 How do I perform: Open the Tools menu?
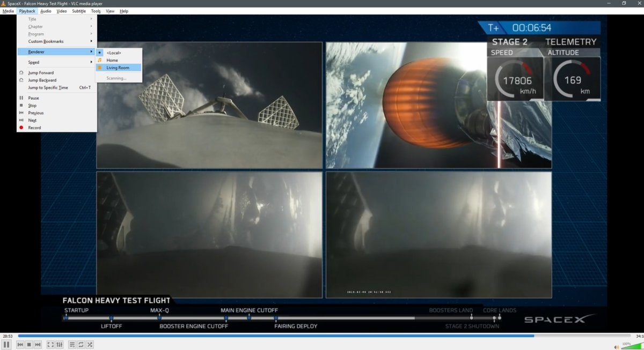click(x=96, y=11)
